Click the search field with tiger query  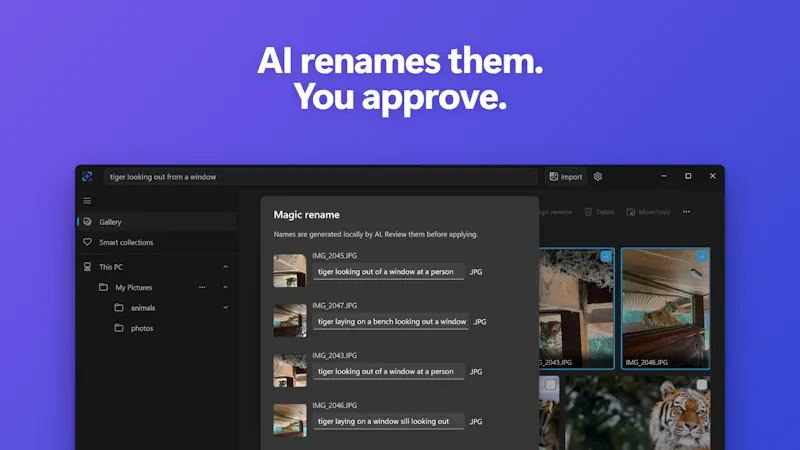click(320, 177)
